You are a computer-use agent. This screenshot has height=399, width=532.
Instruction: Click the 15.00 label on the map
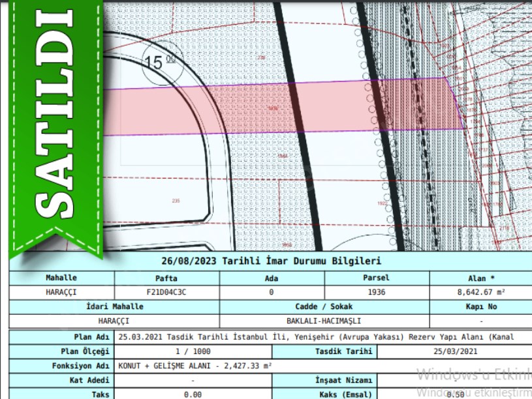pos(160,62)
